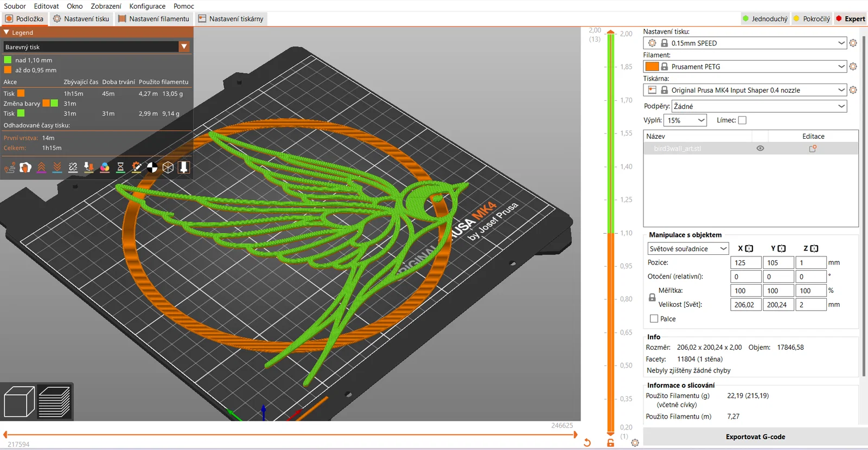Click the orange filament color swatch

[x=652, y=66]
